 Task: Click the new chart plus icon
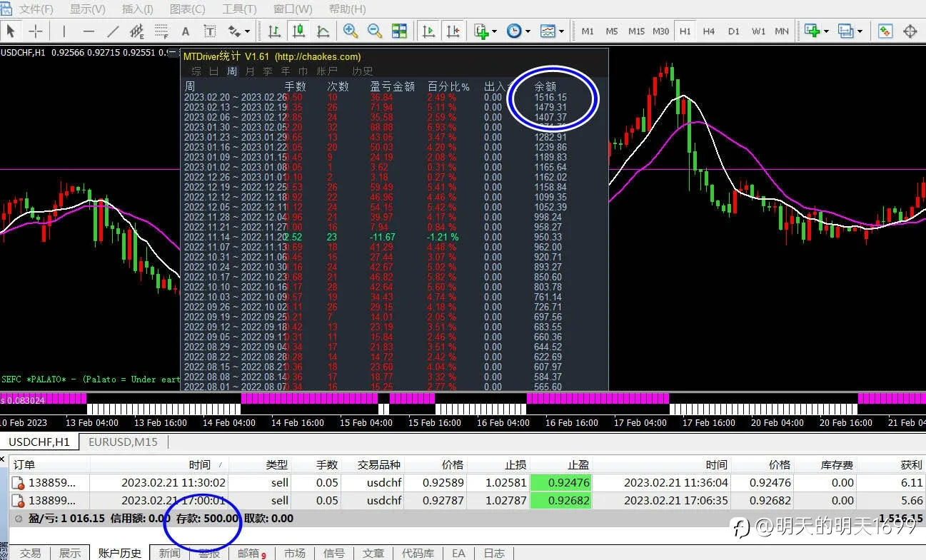812,31
